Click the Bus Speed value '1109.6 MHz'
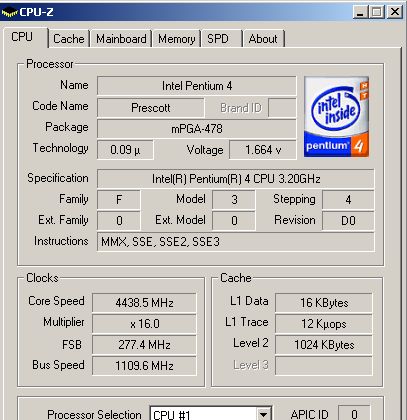 144,366
